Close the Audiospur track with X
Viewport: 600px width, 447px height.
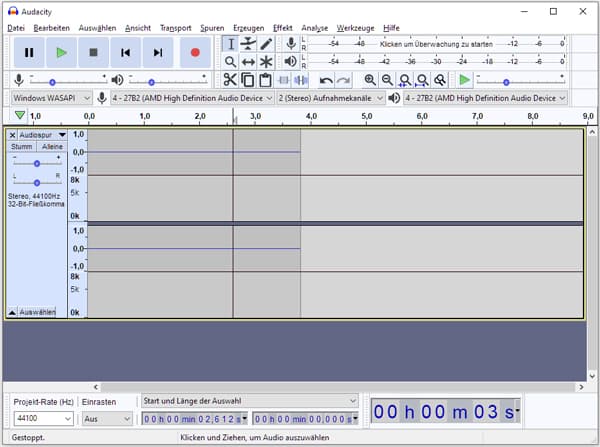(x=12, y=135)
